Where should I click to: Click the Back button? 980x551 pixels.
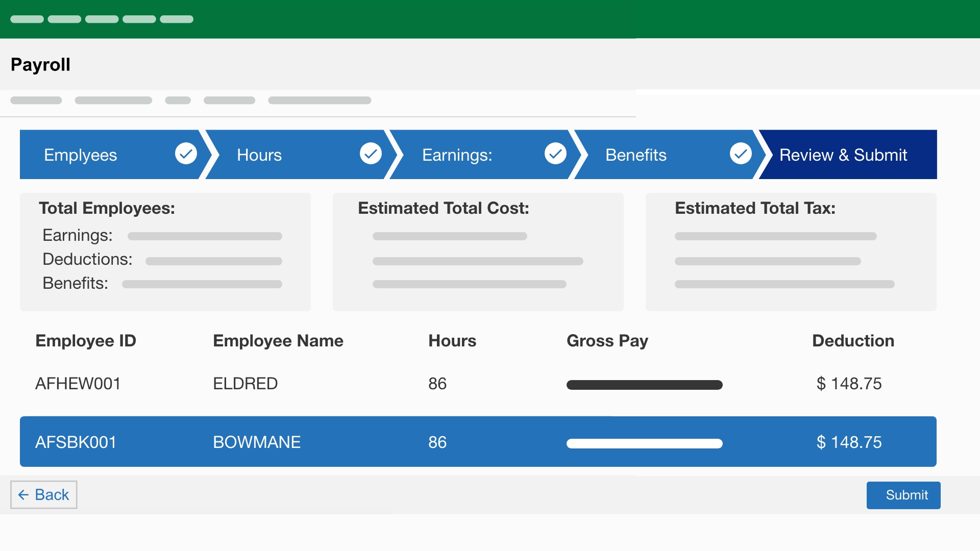43,494
